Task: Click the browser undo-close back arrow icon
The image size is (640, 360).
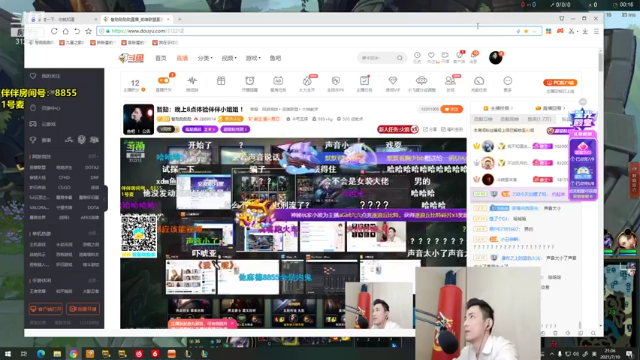Action: (77, 31)
